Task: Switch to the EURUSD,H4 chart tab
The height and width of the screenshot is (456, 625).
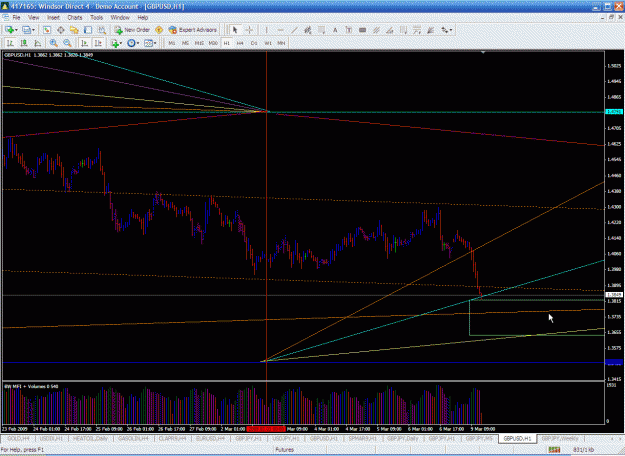Action: [x=210, y=438]
